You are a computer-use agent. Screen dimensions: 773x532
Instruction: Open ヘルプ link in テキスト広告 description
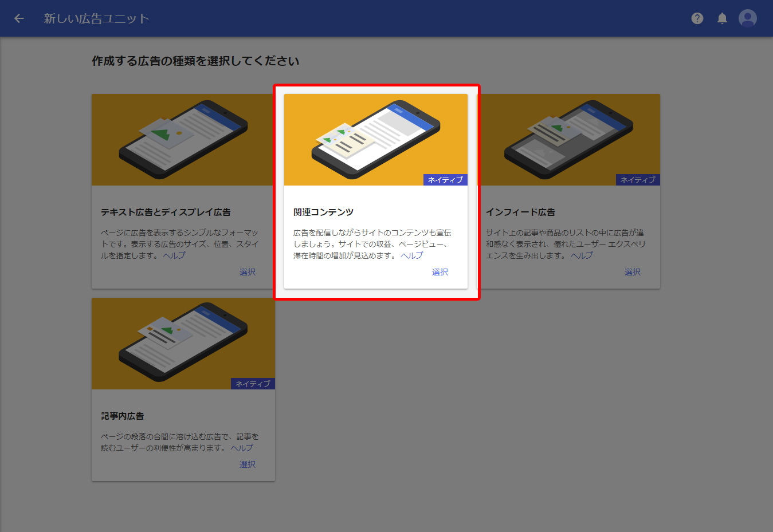tap(174, 255)
